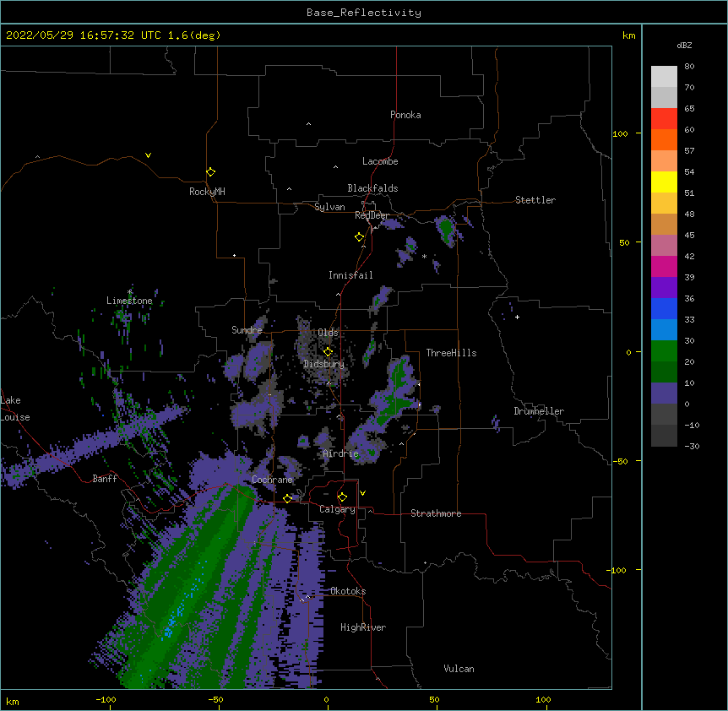Click the Lacombe city label
Screen dimensions: 728x711
[x=380, y=161]
